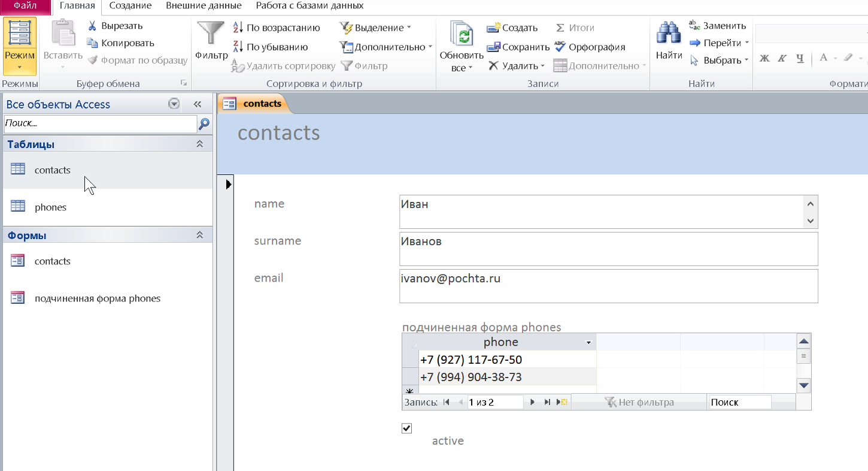Switch to the Внешние данные ribbon tab
Viewport: 868px width, 471px height.
pos(204,6)
